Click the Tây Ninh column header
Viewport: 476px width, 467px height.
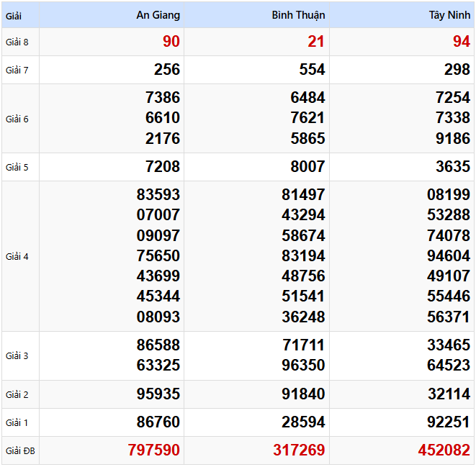click(x=449, y=15)
